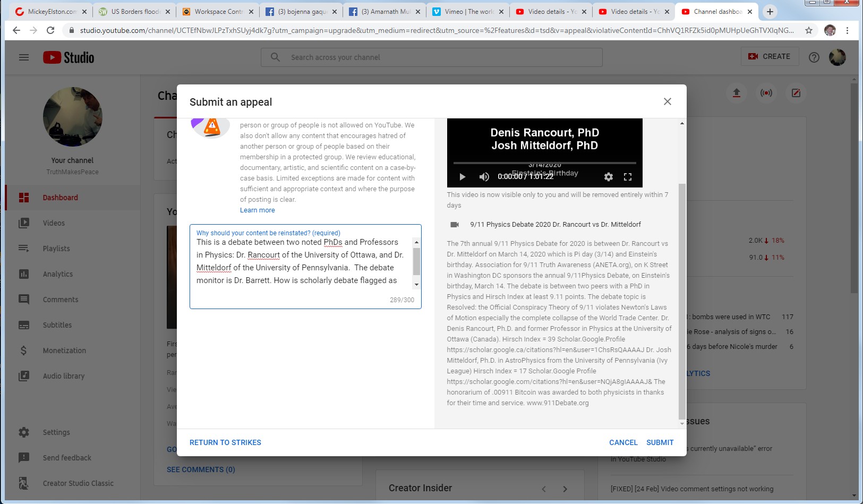Cancel the appeal

pyautogui.click(x=623, y=442)
